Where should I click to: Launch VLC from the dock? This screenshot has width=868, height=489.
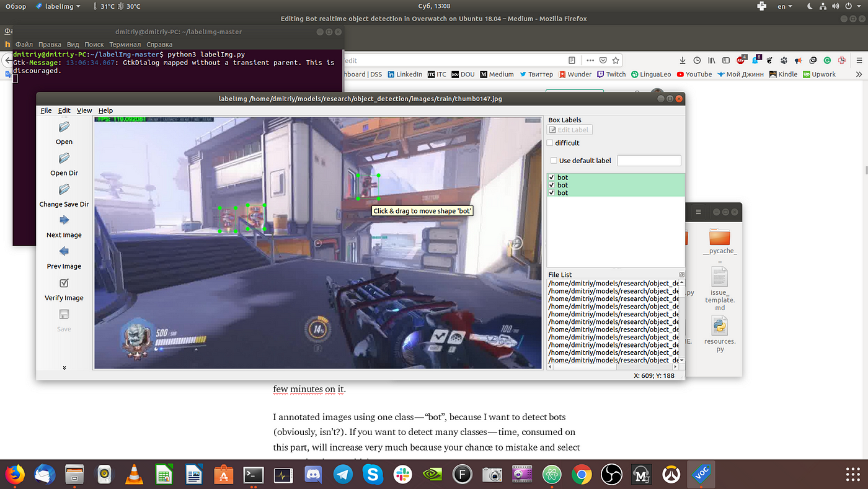pyautogui.click(x=133, y=475)
